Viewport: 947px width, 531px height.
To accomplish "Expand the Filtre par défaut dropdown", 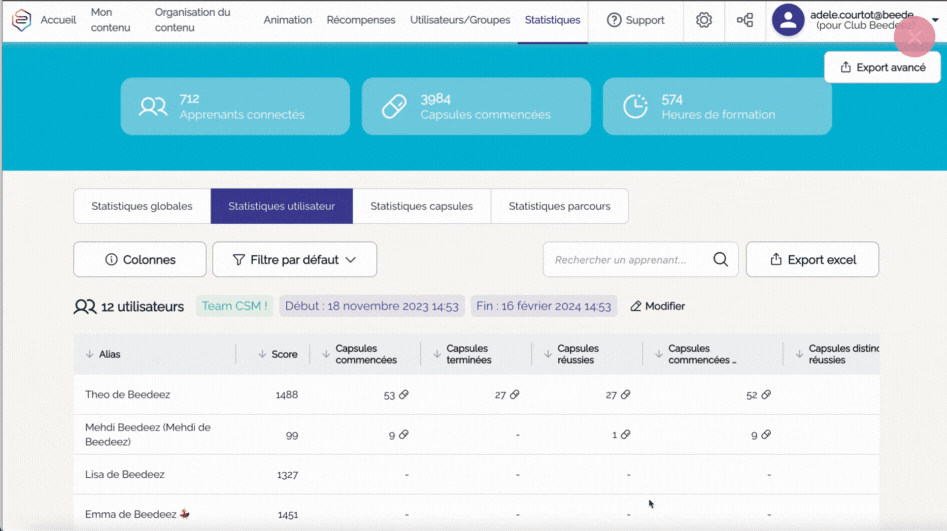I will [294, 260].
